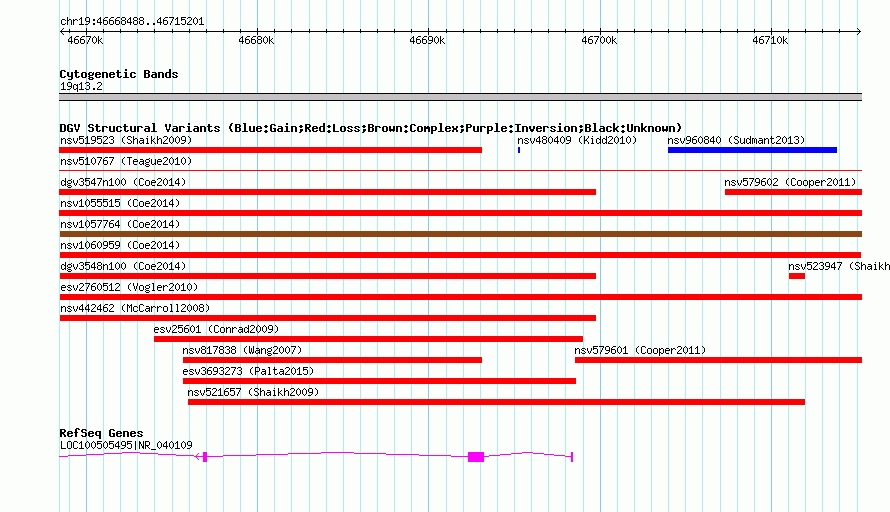
Task: Select the esv2760512 (Vogler2010) variant bar
Action: coord(460,297)
